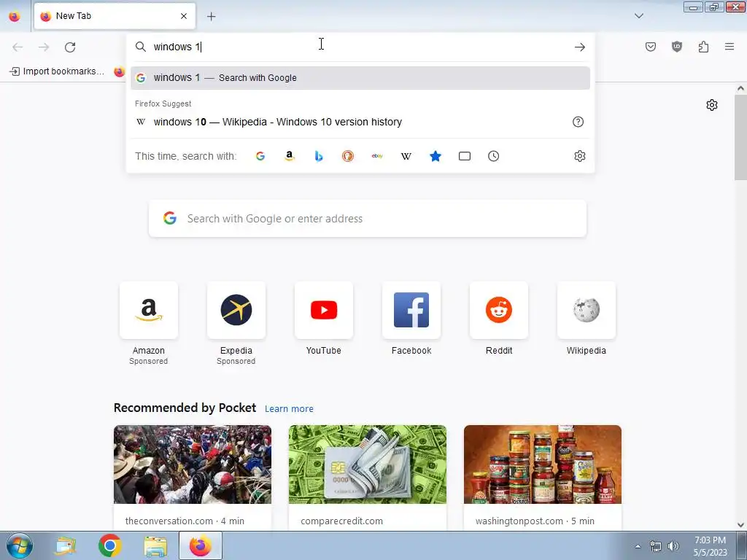Viewport: 747px width, 560px height.
Task: Click the page search box field
Action: tap(368, 219)
